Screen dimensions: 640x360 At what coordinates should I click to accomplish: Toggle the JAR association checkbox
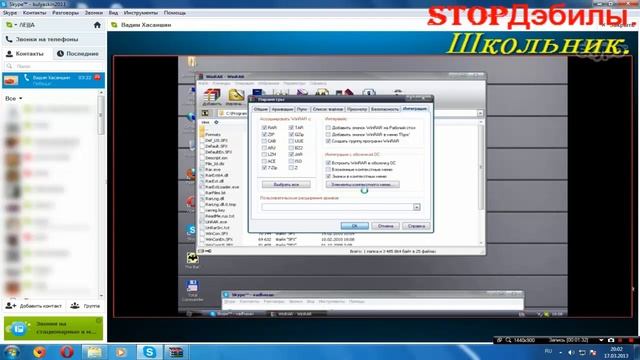tap(291, 154)
